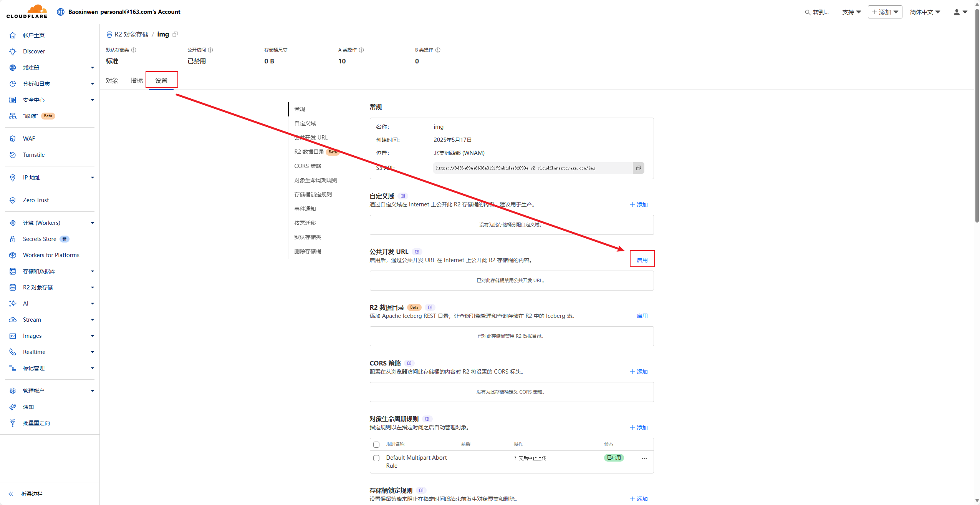Click the Cloudflare logo

(x=27, y=12)
